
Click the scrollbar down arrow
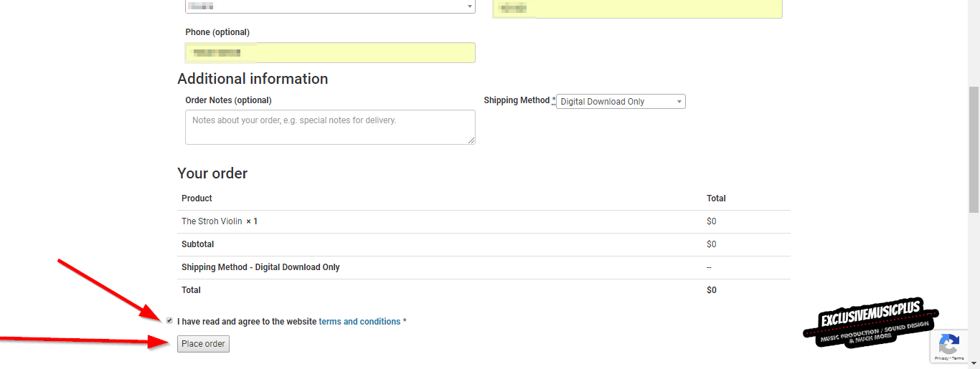pos(974,363)
